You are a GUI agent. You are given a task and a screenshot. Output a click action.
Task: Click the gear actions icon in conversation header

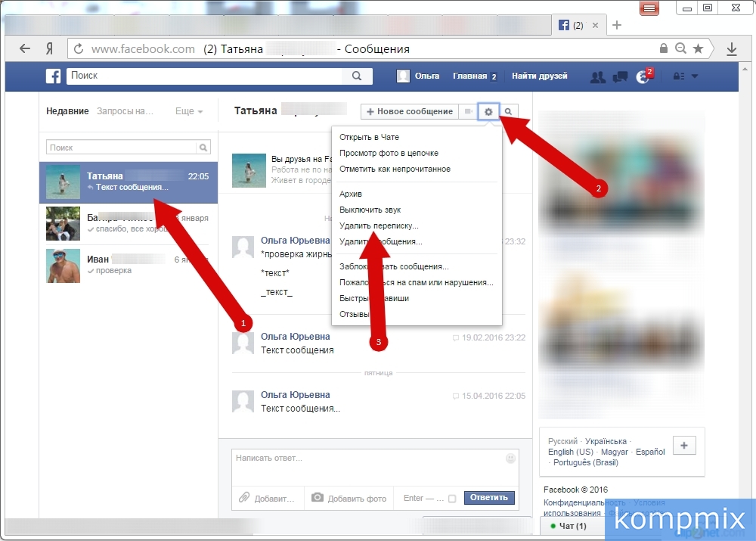coord(488,111)
